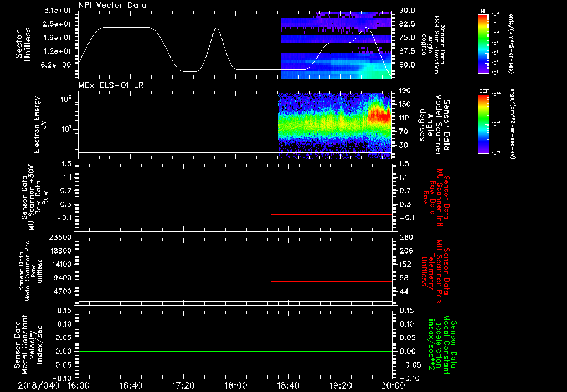This screenshot has width=567, height=392.
Task: Click the 82.5 elevation angle tick
Action: [407, 24]
